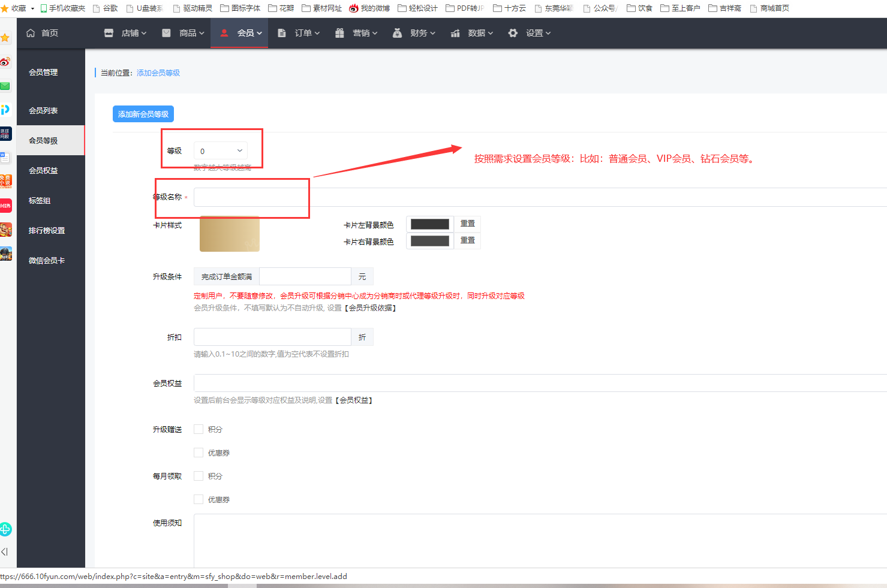The height and width of the screenshot is (588, 887).
Task: Click the 收藏 star bookmark icon
Action: click(x=5, y=8)
